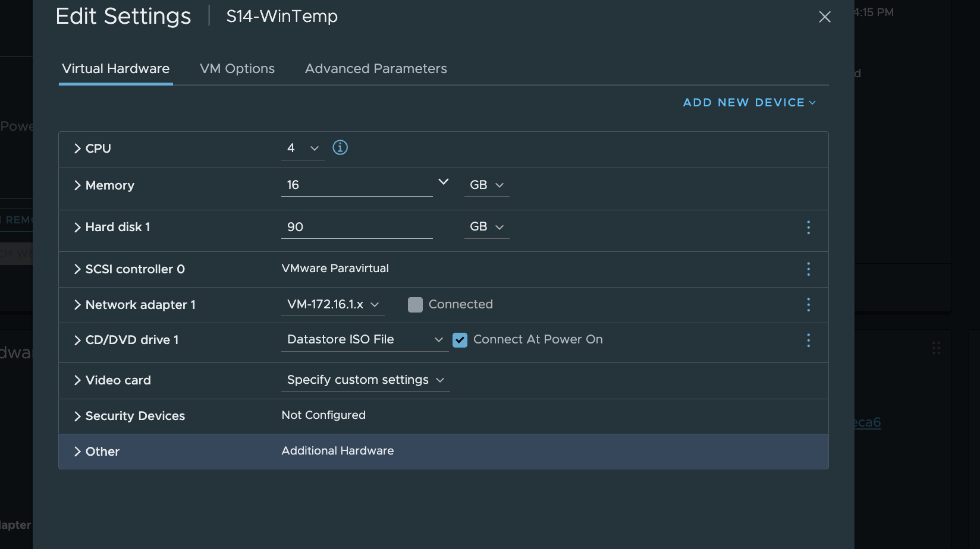Open the CPU count dropdown
This screenshot has height=549, width=980.
pos(303,148)
